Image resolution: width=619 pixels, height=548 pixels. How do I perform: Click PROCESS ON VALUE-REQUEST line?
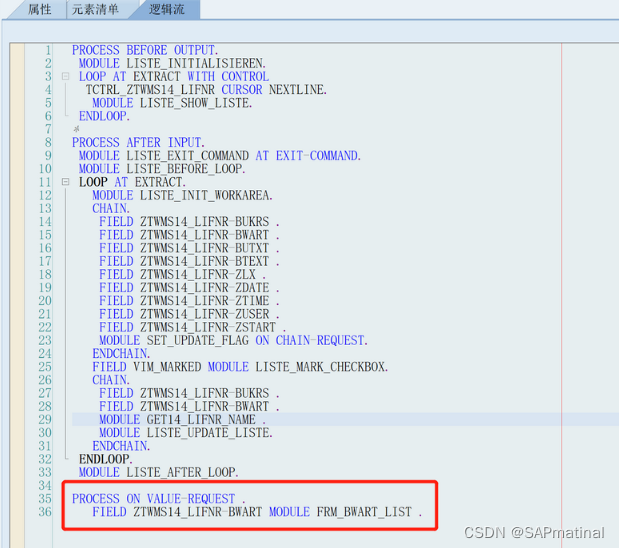158,499
